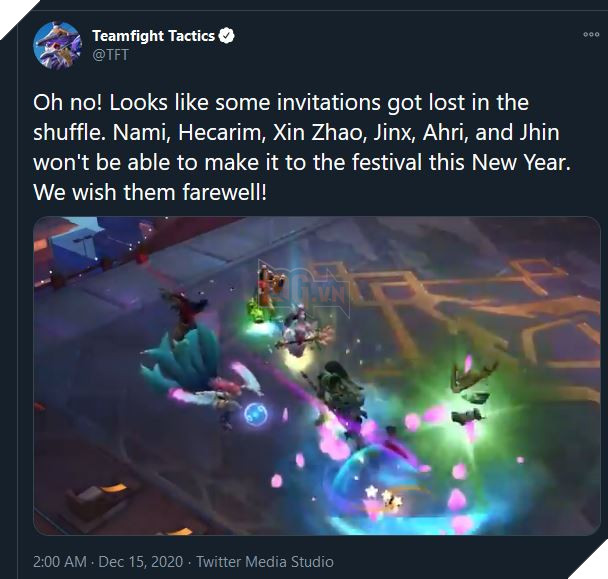Click the three gold stars in video
Viewport: 608px width, 579px height.
[x=383, y=497]
